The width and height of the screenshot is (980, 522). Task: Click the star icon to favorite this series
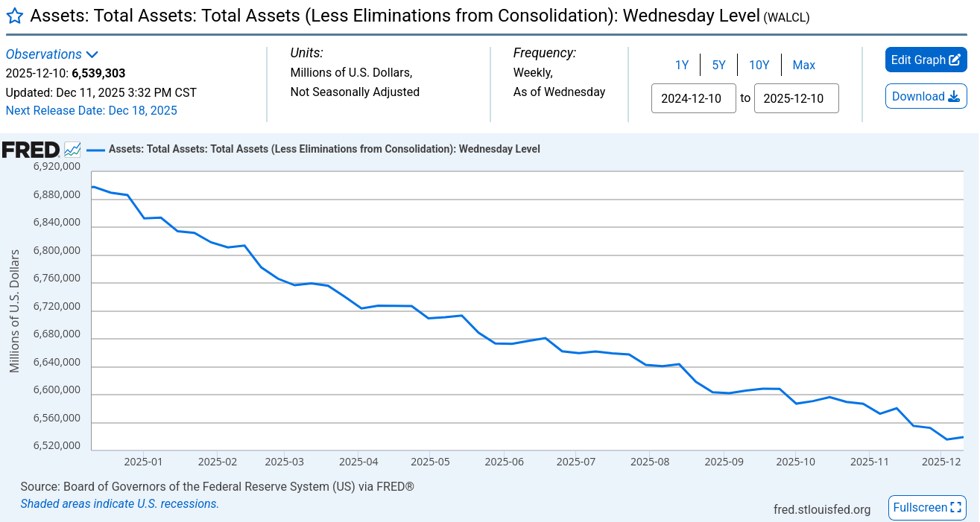[14, 16]
